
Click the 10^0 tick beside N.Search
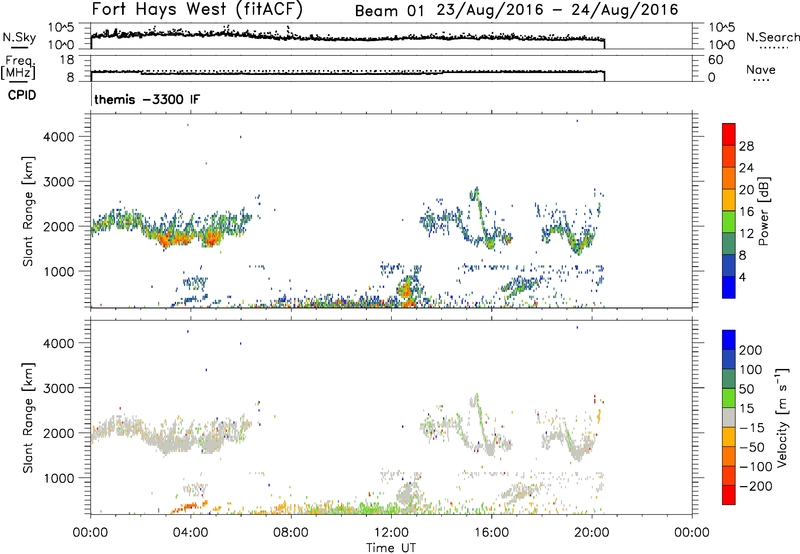click(x=722, y=45)
